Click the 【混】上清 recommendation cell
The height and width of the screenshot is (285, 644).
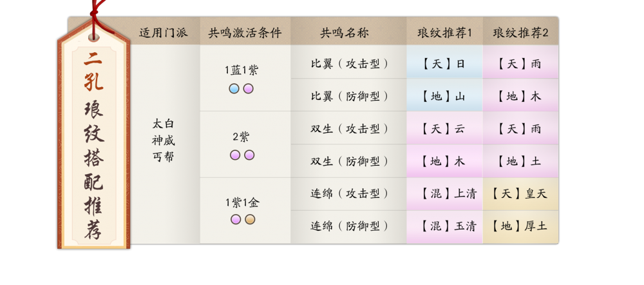click(444, 193)
